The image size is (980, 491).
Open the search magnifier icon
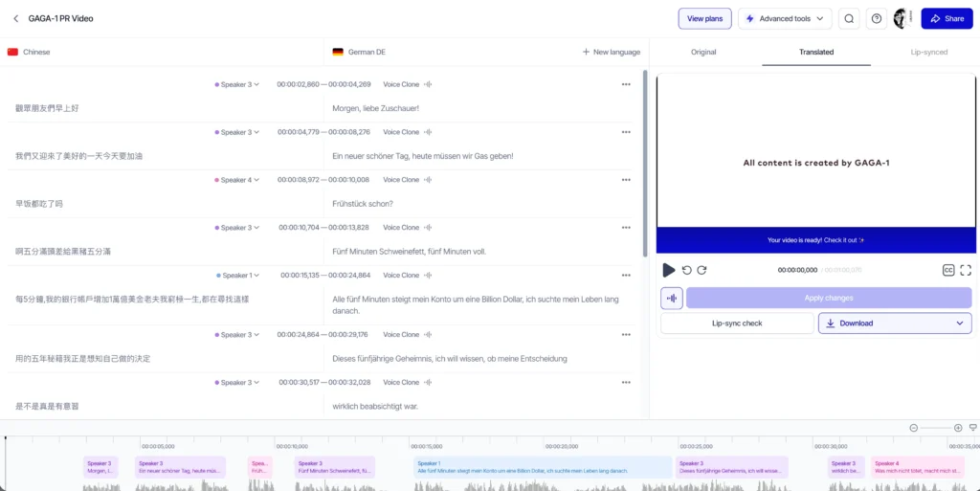pos(849,18)
